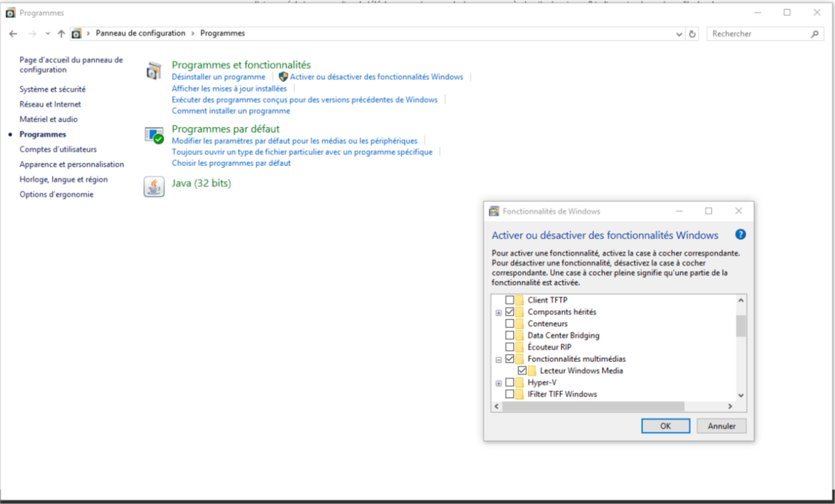
Task: Click the Désinstaller un programme link
Action: pyautogui.click(x=219, y=77)
